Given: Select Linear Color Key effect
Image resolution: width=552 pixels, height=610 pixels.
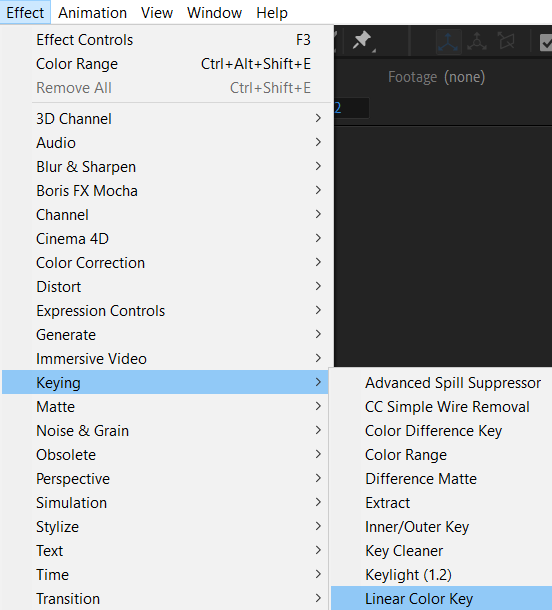Looking at the screenshot, I should [x=442, y=598].
